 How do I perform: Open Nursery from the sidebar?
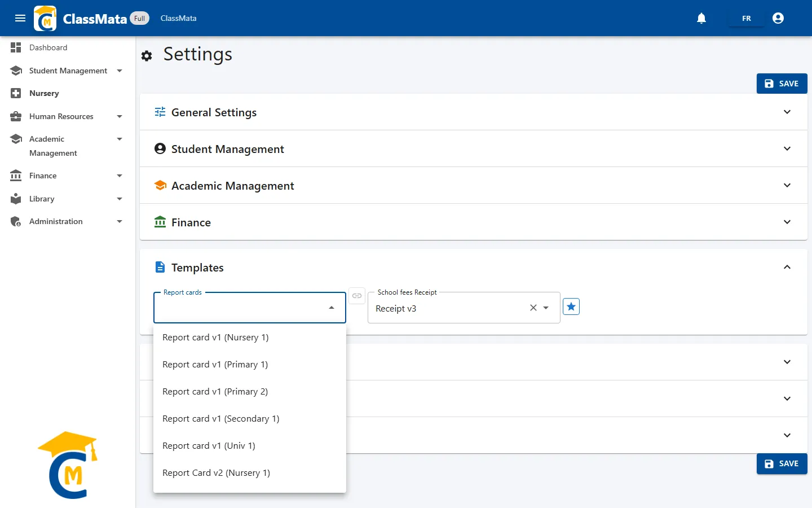coord(44,93)
